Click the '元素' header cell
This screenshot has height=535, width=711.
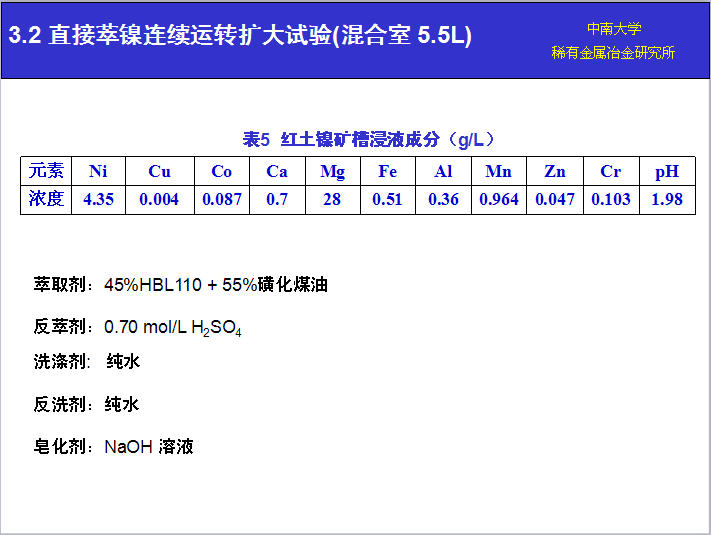tap(46, 171)
